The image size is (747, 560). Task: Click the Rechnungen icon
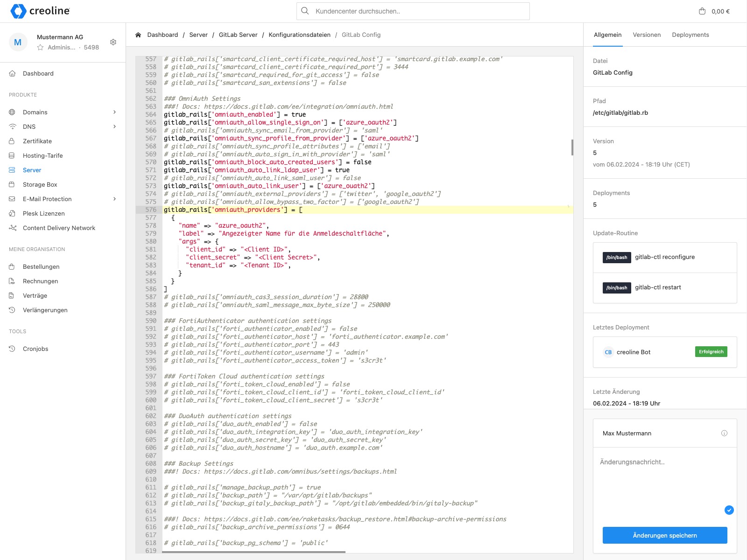pos(12,281)
